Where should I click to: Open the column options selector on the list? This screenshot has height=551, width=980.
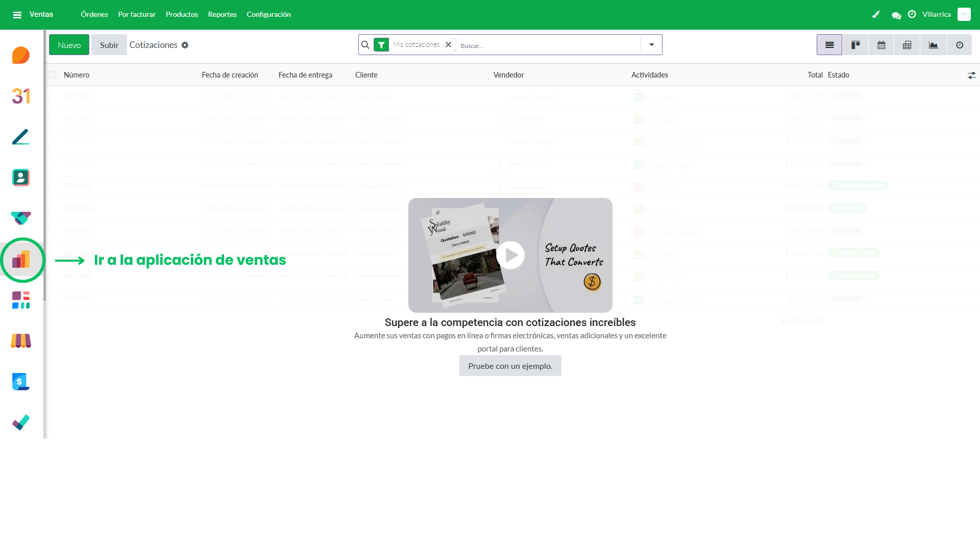[x=971, y=75]
